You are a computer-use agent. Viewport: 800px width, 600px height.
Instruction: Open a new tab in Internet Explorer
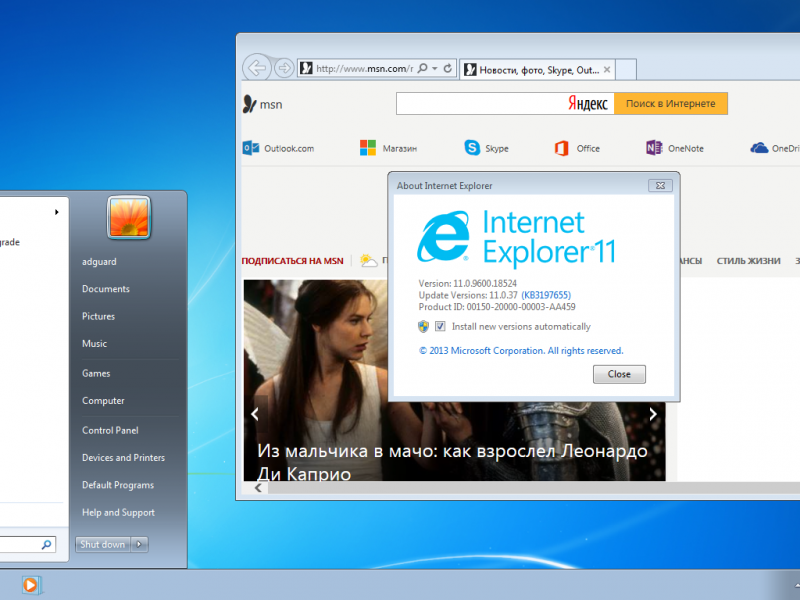point(626,70)
